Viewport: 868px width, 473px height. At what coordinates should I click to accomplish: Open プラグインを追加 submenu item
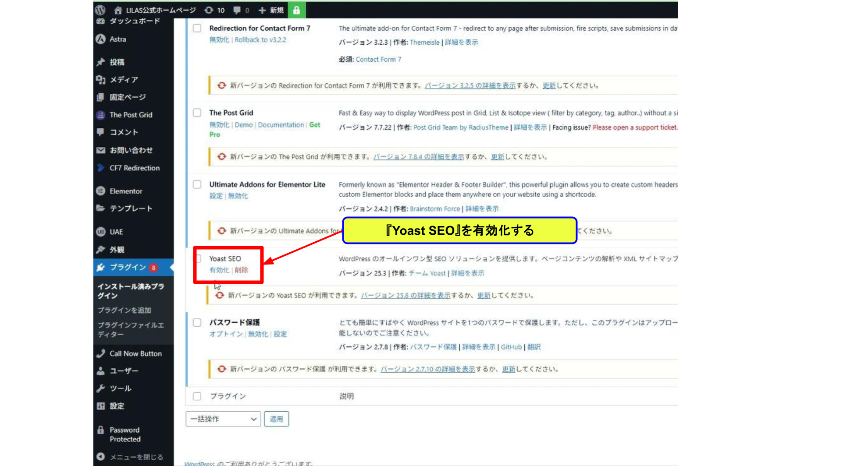click(x=124, y=310)
